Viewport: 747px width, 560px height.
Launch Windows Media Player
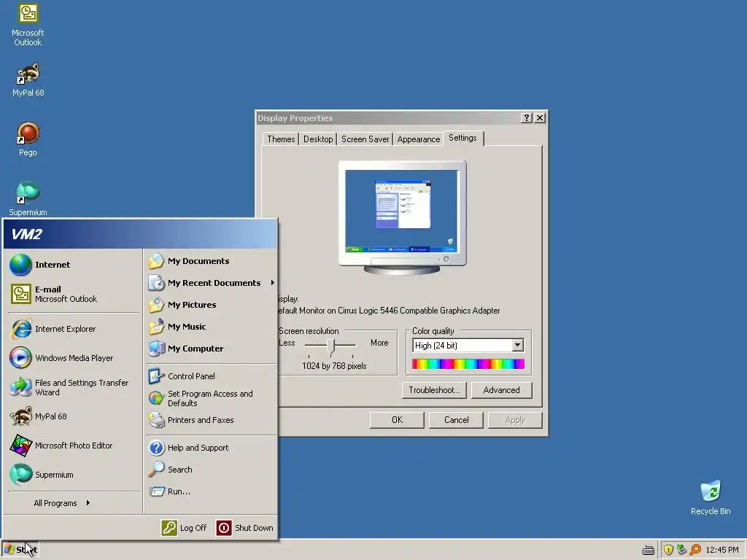[x=74, y=358]
